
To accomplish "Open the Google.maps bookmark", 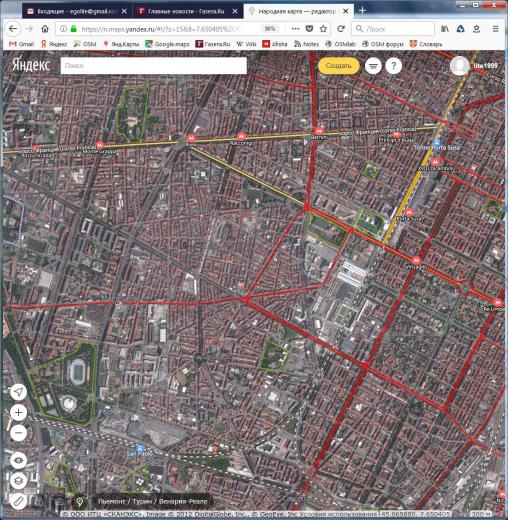I will point(167,44).
